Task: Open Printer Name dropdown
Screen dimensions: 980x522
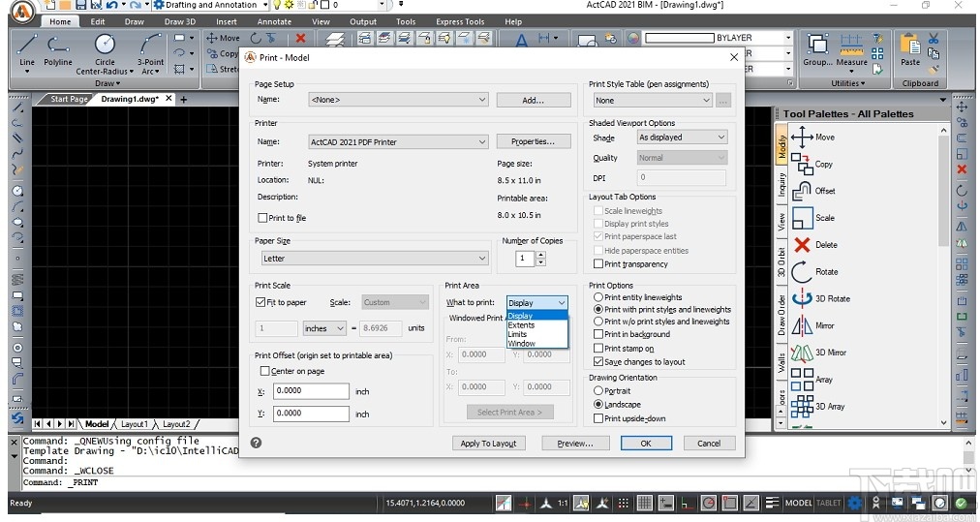Action: (x=398, y=142)
